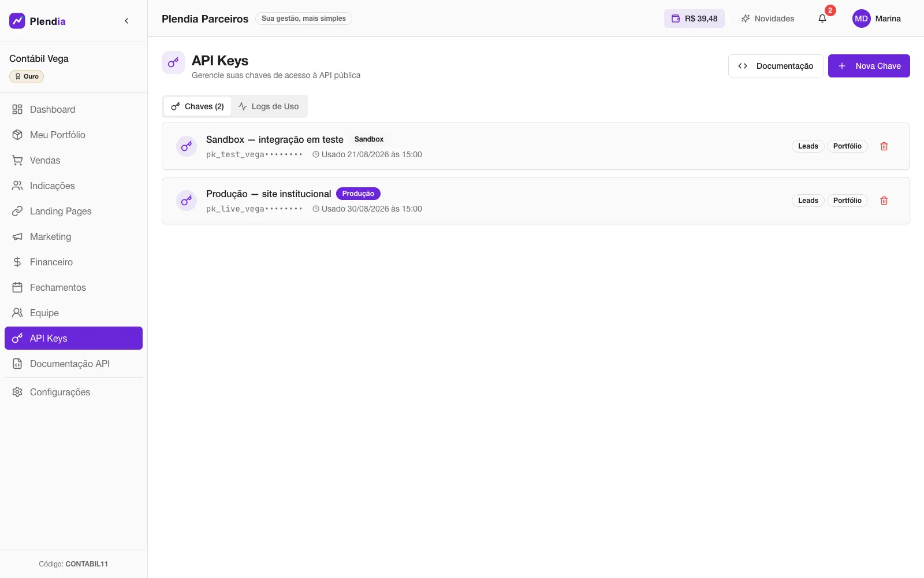Click the Plendia logo icon

(x=17, y=21)
